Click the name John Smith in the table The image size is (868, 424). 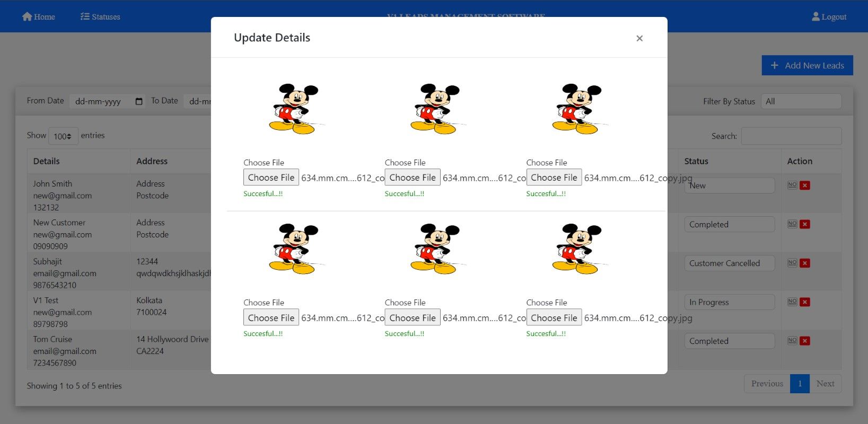(52, 183)
